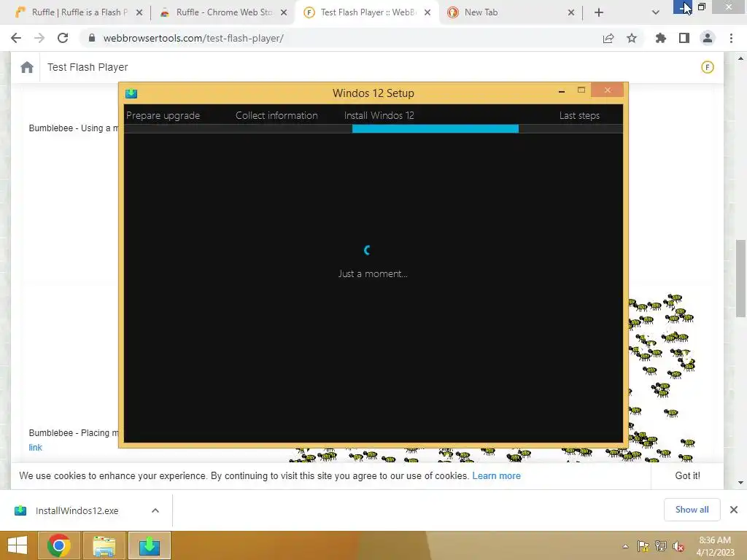This screenshot has height=560, width=747.
Task: Open Action Center flag icon
Action: [643, 546]
